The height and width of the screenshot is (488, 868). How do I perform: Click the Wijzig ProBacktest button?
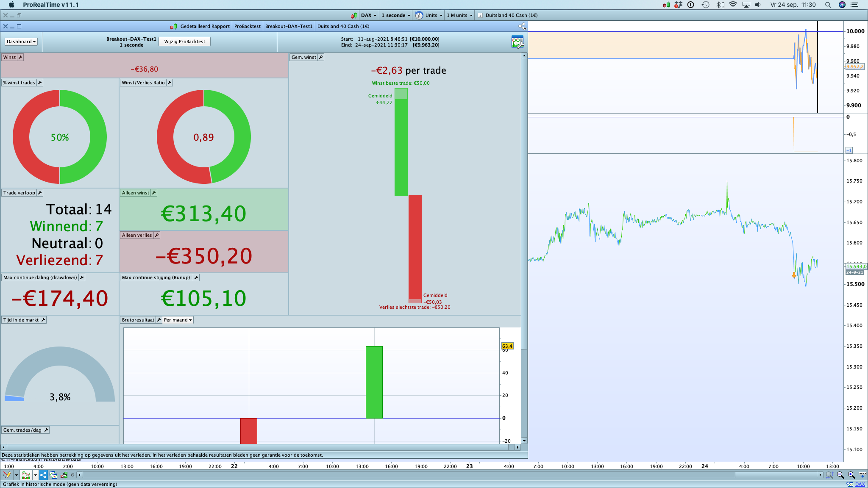(184, 42)
